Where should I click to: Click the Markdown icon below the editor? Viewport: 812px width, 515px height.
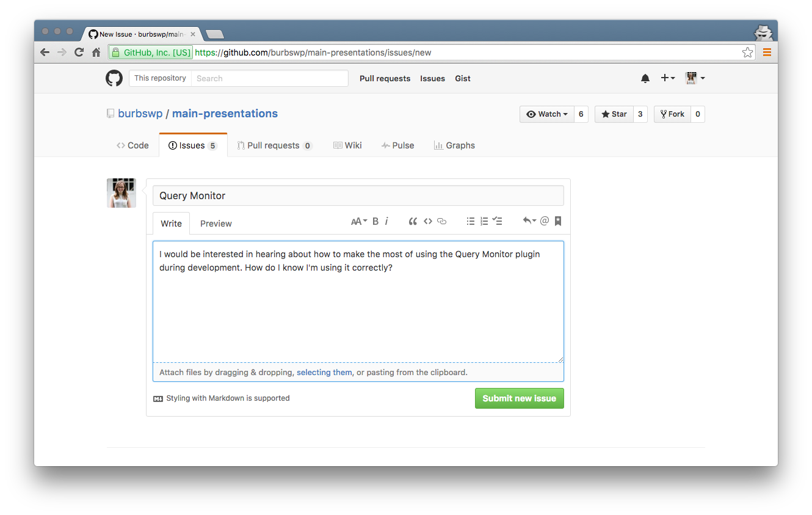pyautogui.click(x=158, y=398)
